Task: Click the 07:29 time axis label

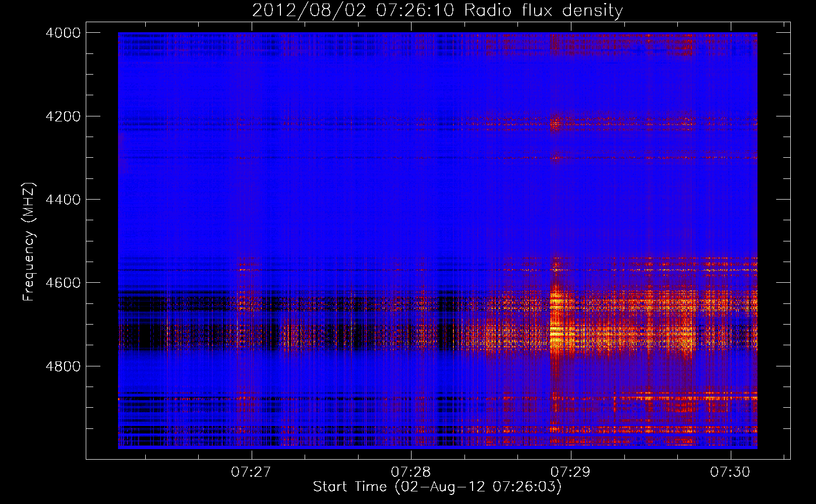Action: [570, 472]
